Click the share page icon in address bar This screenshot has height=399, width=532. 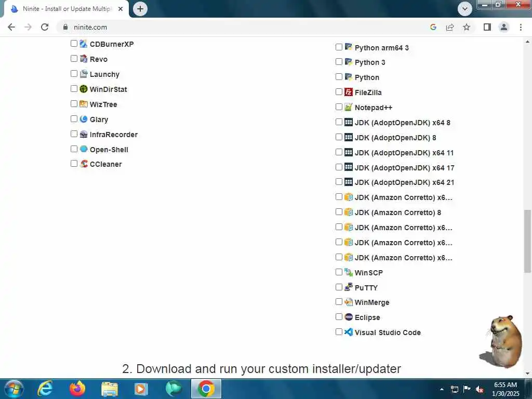(450, 27)
